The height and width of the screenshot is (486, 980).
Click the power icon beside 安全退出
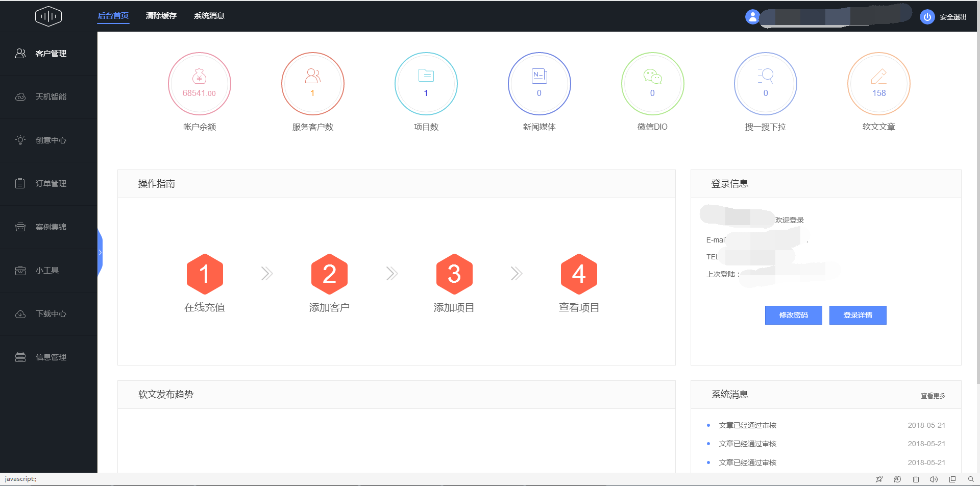tap(927, 17)
